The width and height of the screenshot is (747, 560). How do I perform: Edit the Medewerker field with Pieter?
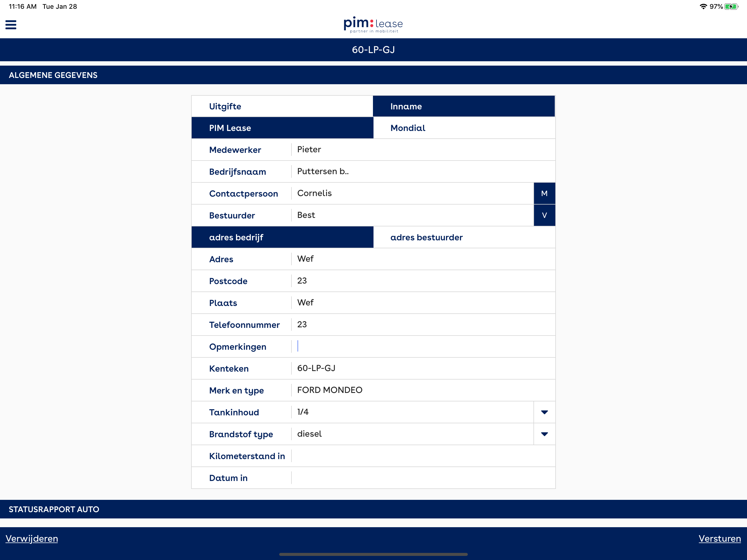pyautogui.click(x=423, y=150)
